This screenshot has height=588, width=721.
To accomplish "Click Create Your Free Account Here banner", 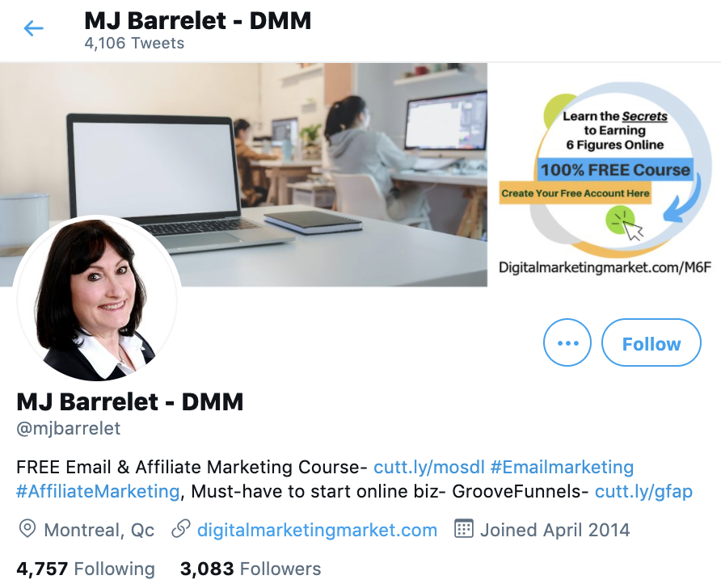I will [576, 193].
